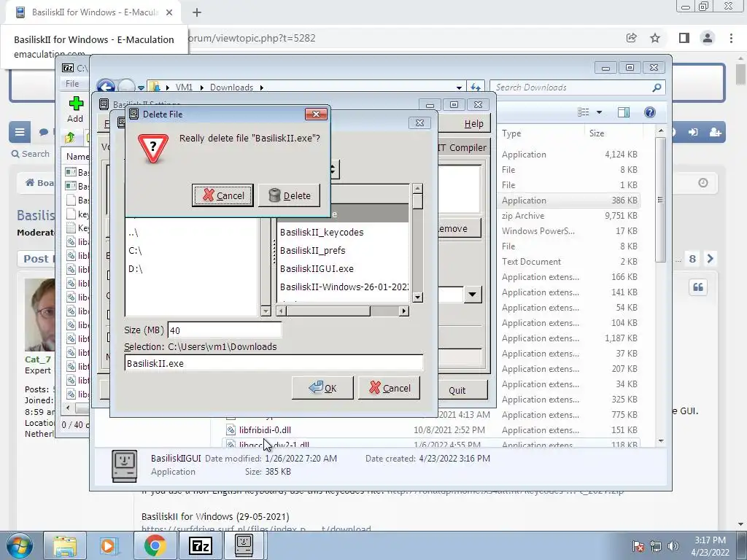Click Quit in Basilisk II Settings
The height and width of the screenshot is (560, 747).
(457, 391)
